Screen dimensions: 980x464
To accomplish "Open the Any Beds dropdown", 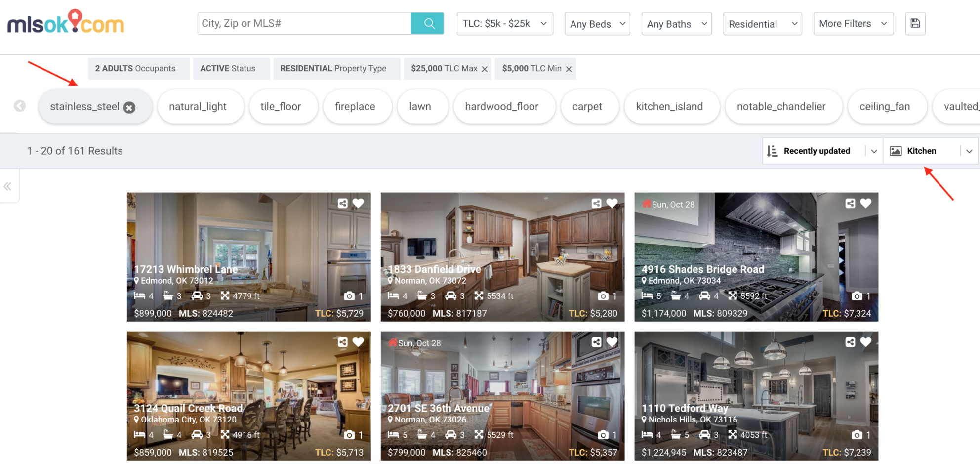I will click(597, 23).
